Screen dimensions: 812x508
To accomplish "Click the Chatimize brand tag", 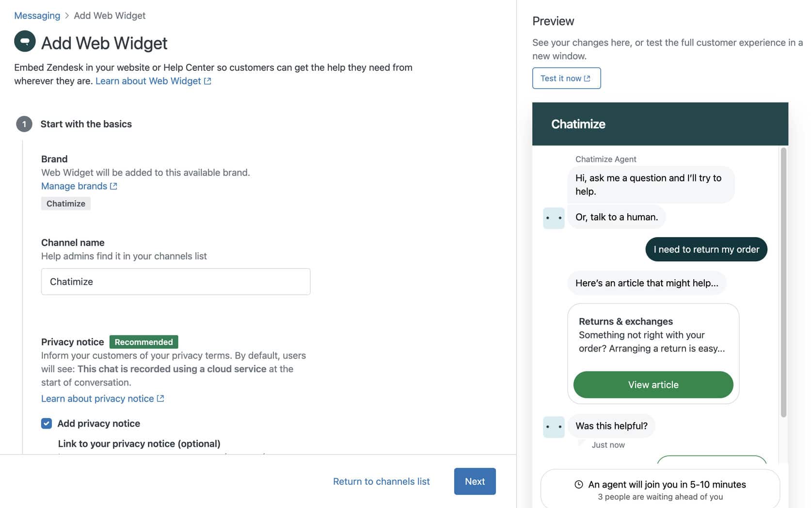I will [66, 204].
